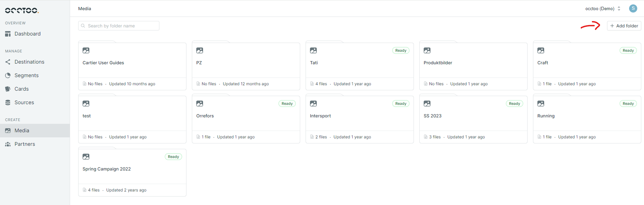This screenshot has width=644, height=205.
Task: Click the magnifier icon in the search field
Action: point(83,26)
